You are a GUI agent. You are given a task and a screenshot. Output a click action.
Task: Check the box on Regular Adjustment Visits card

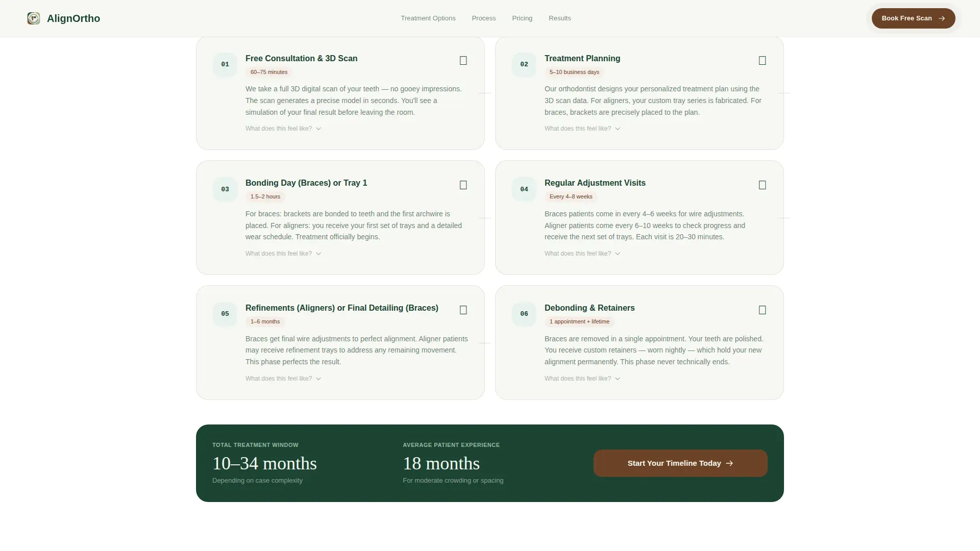pos(763,185)
